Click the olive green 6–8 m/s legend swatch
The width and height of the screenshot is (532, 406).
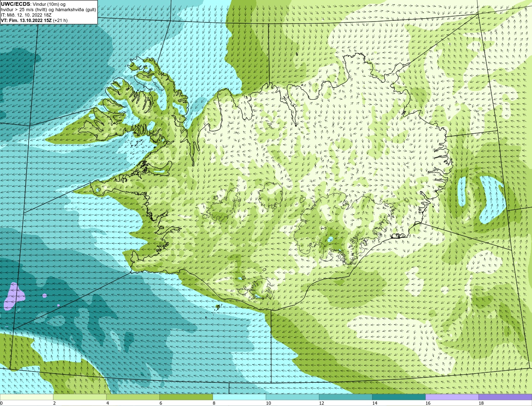[186, 397]
